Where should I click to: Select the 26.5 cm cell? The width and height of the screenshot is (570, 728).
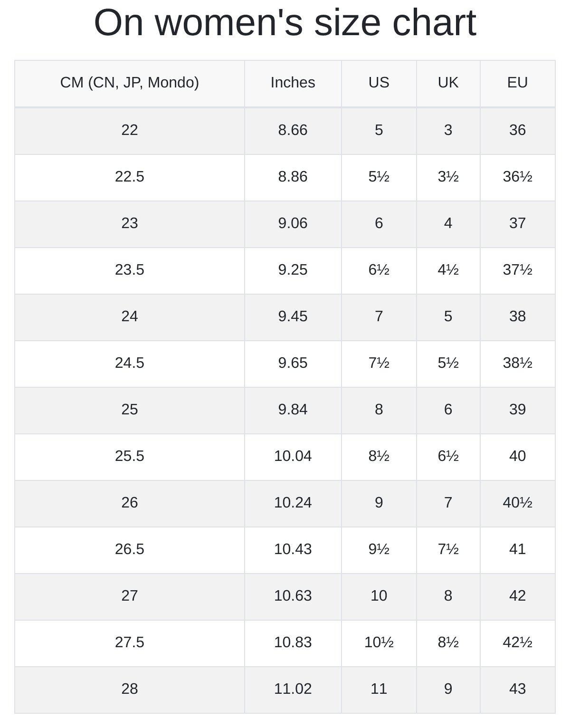(x=129, y=549)
